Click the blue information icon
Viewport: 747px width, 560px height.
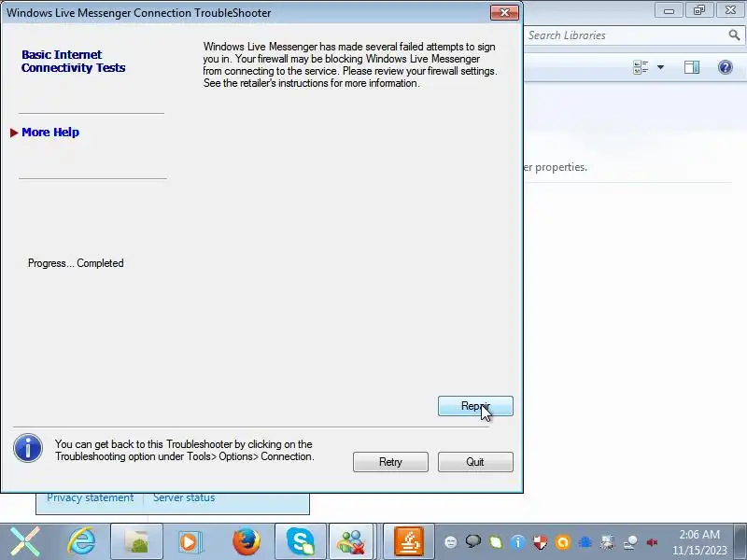coord(28,448)
